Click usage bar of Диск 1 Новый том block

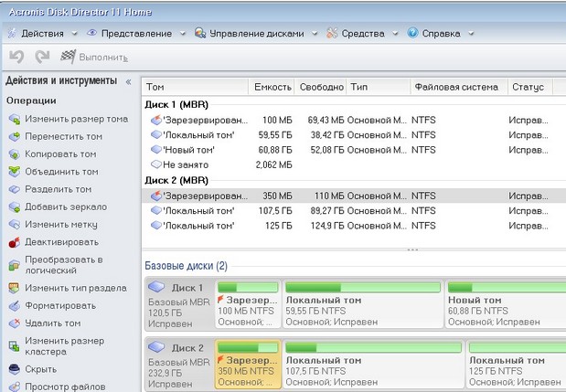507,288
